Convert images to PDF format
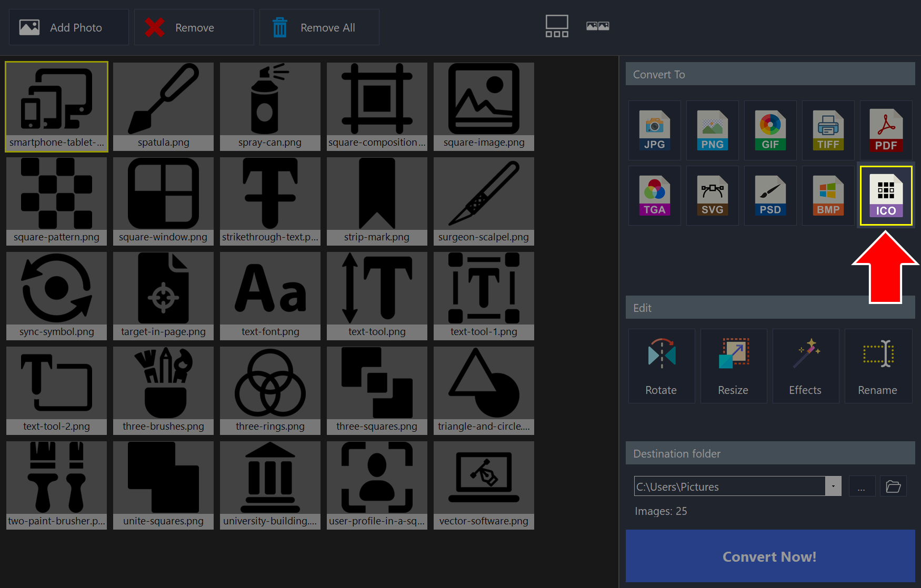921x588 pixels. [x=886, y=130]
